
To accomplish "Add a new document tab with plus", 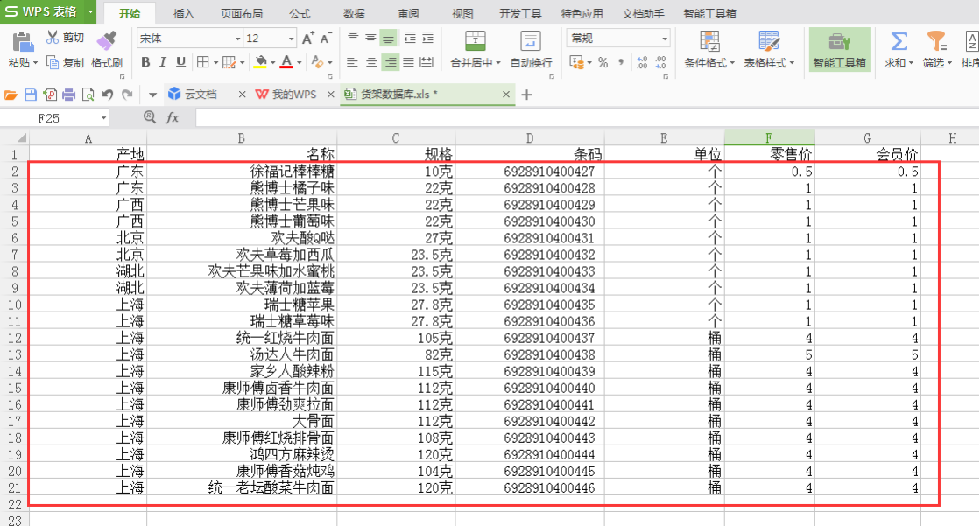I will [x=527, y=95].
